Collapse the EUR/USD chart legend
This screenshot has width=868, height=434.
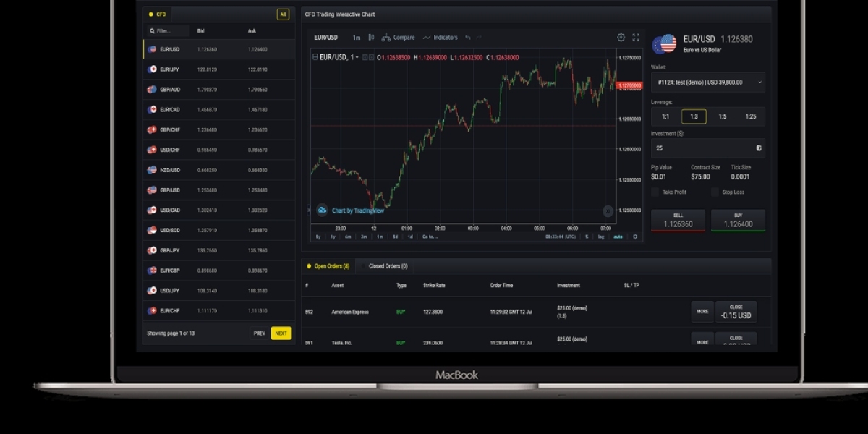tap(315, 57)
